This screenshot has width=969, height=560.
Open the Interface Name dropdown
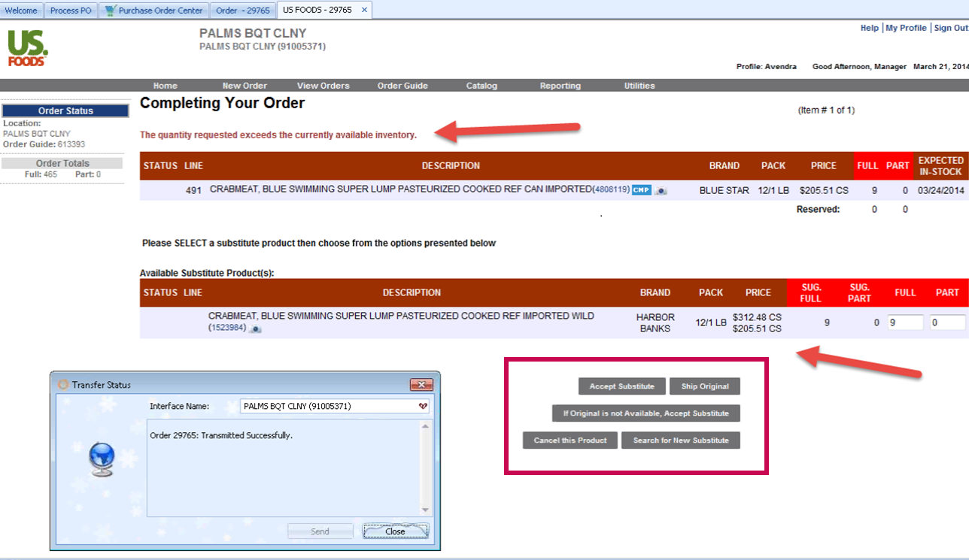423,406
